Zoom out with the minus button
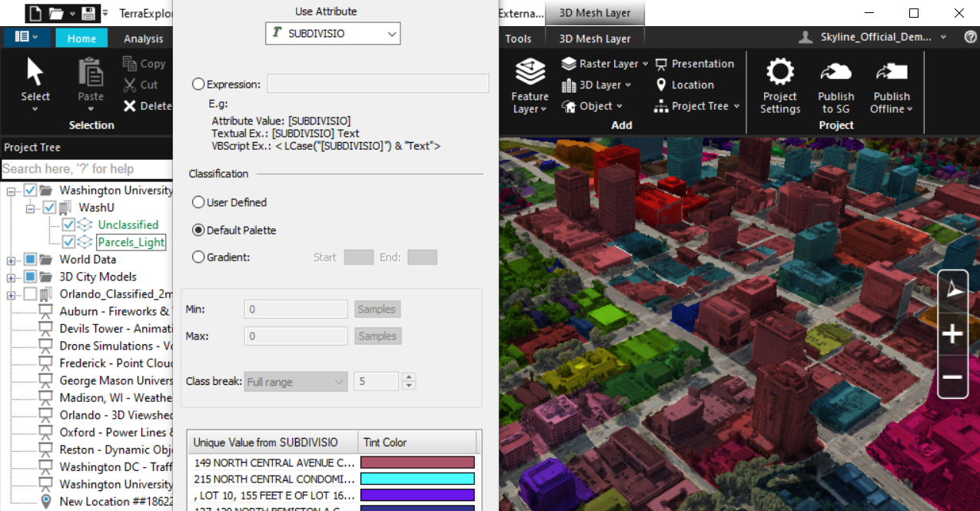This screenshot has height=511, width=980. (953, 377)
